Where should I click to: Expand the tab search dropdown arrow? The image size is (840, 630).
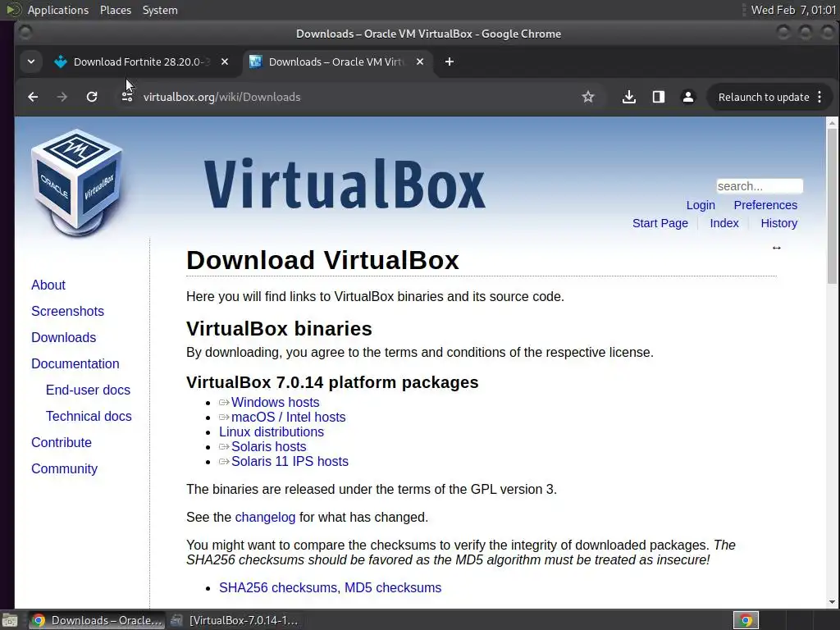point(31,62)
